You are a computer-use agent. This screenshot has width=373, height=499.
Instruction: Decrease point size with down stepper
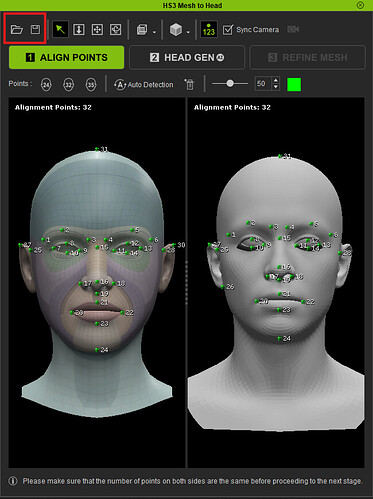(276, 87)
